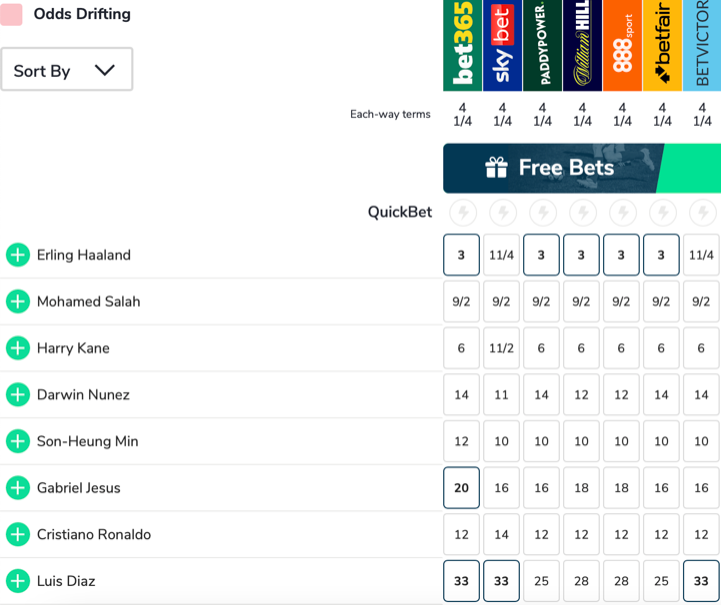Expand Erling Haaland with green plus

(18, 255)
